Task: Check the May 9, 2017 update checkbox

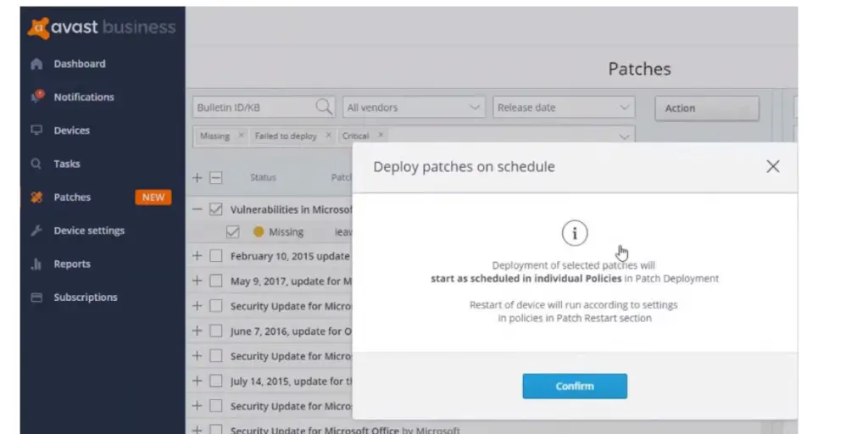Action: (216, 281)
